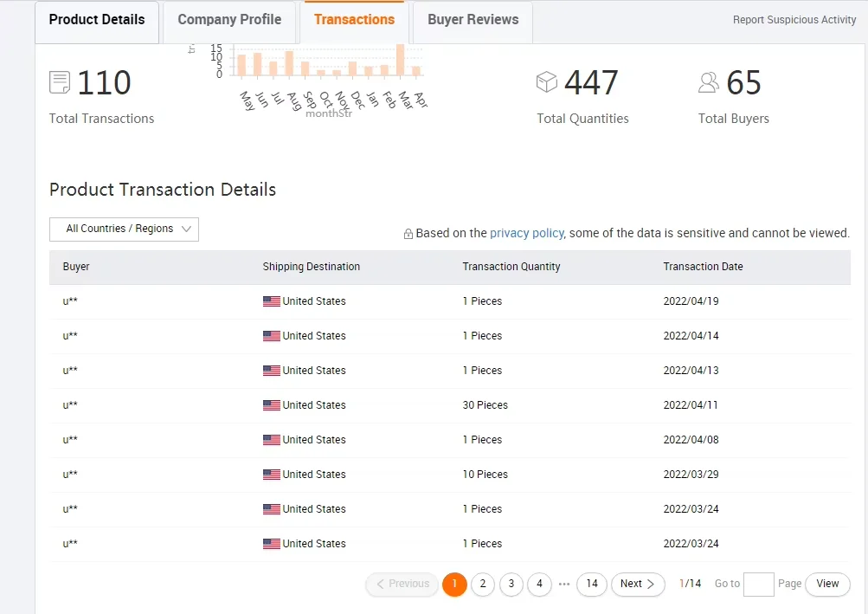Click the Total Quantities box icon

coord(547,82)
